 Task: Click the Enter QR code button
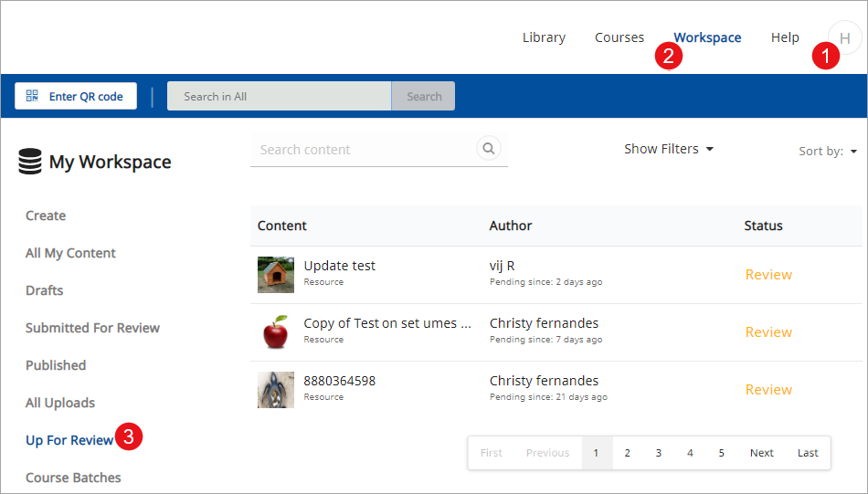pyautogui.click(x=76, y=96)
